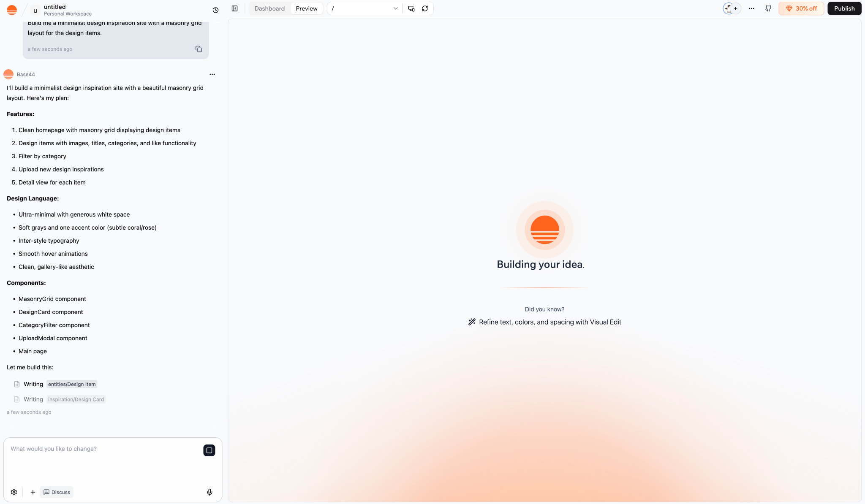Click the Base44 logo at top left
Viewport: 865px width, 504px height.
tap(12, 10)
